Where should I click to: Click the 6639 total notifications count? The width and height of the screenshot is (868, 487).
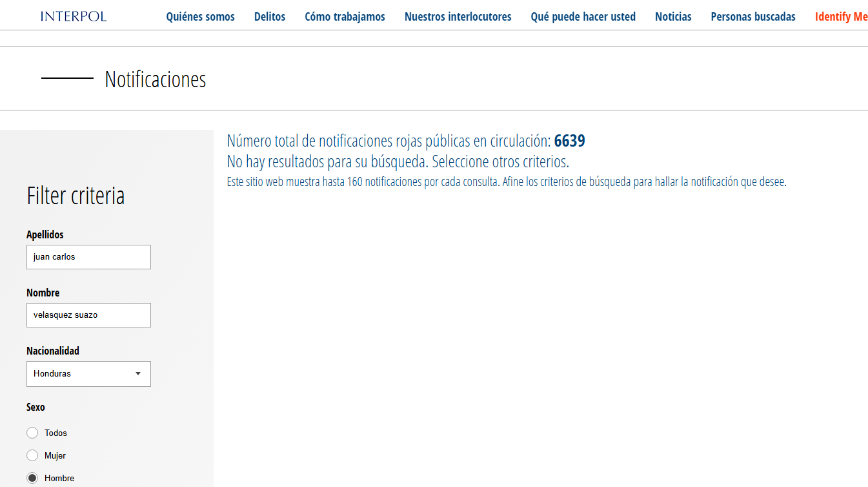point(569,141)
